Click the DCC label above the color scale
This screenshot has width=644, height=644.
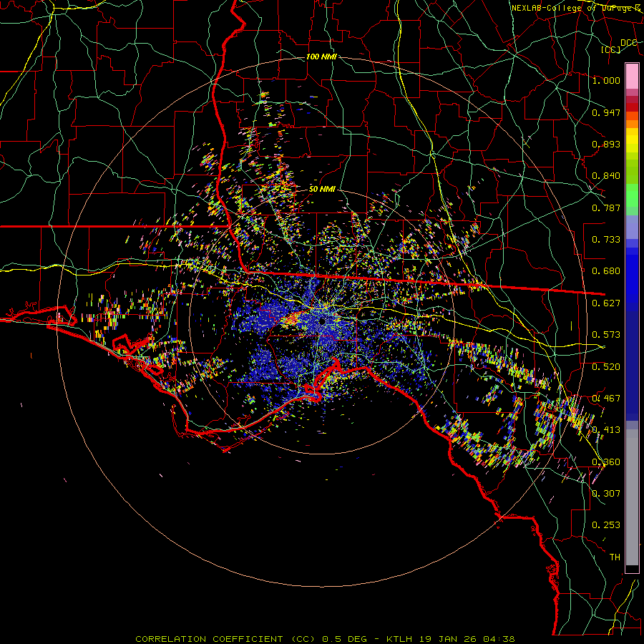click(629, 43)
